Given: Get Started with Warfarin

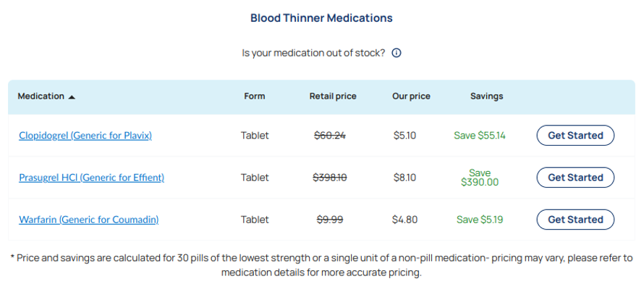Looking at the screenshot, I should (x=575, y=220).
